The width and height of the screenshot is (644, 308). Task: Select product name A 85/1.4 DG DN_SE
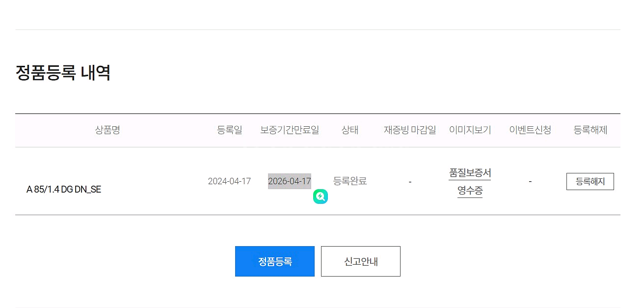(64, 189)
